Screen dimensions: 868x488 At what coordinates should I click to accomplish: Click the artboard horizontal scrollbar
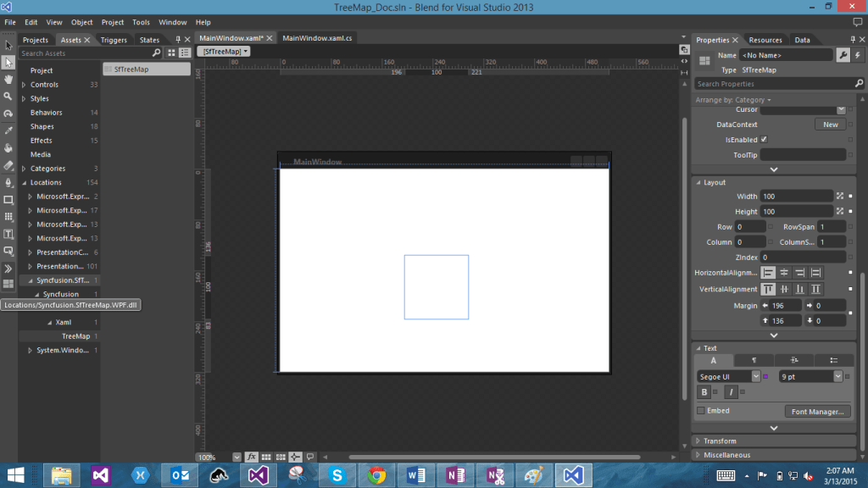click(494, 457)
